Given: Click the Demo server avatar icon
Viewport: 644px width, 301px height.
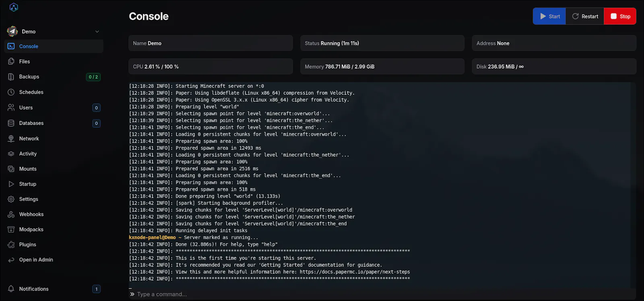Looking at the screenshot, I should 12,31.
